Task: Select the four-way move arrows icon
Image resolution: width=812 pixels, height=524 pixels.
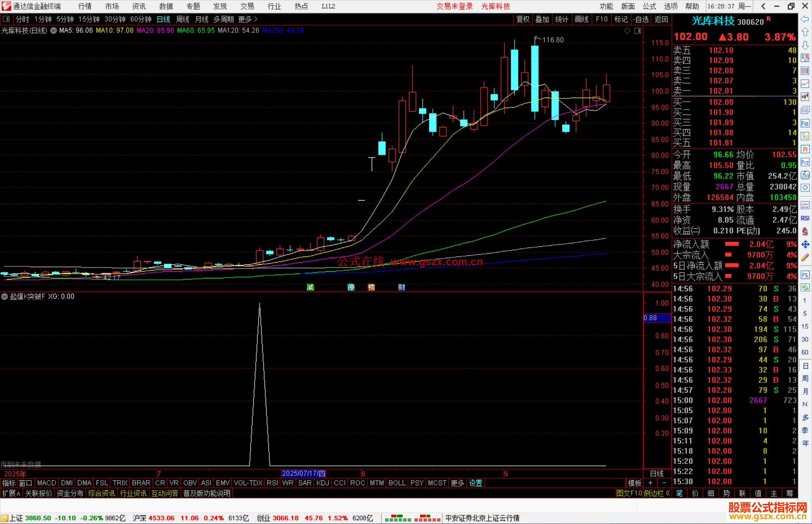Action: click(x=805, y=245)
